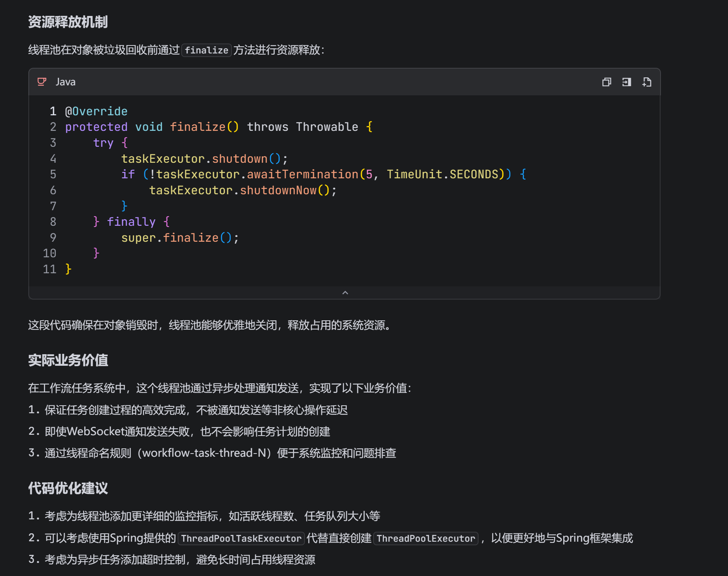The height and width of the screenshot is (576, 728).
Task: Click the inline 'finalize' code tag
Action: tap(206, 50)
